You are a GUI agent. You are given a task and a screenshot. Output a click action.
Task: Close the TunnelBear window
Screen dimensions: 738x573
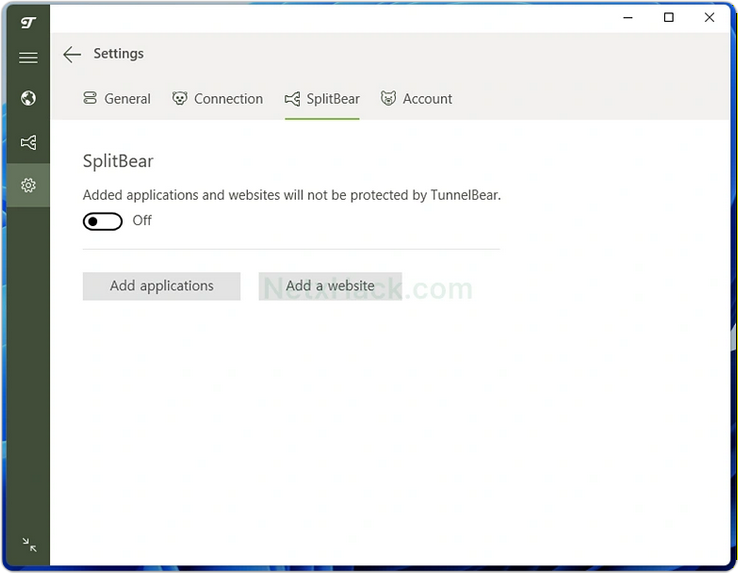point(710,17)
